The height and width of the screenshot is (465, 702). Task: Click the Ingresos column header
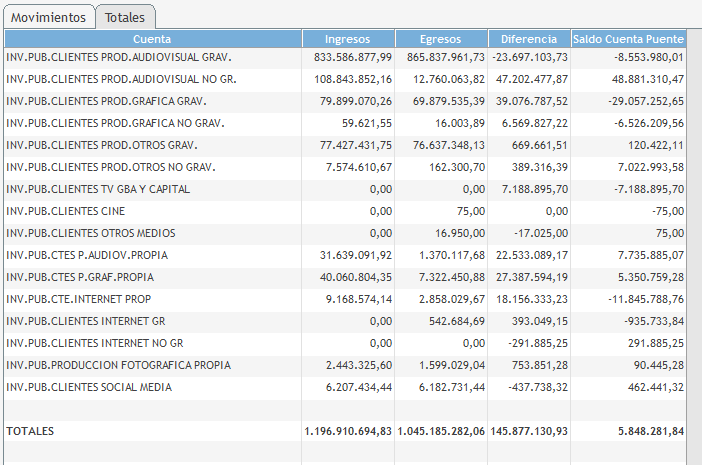tap(348, 38)
